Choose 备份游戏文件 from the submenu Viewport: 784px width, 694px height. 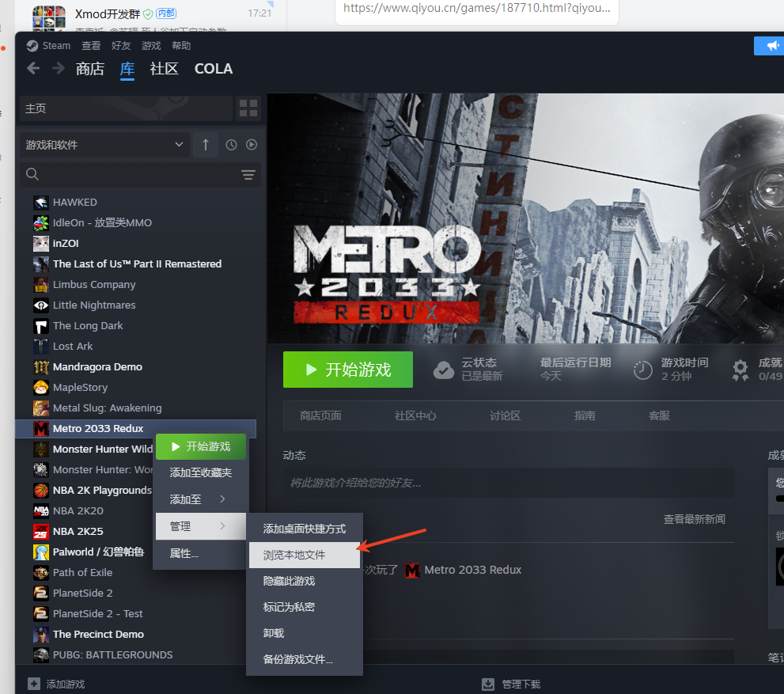pos(304,659)
